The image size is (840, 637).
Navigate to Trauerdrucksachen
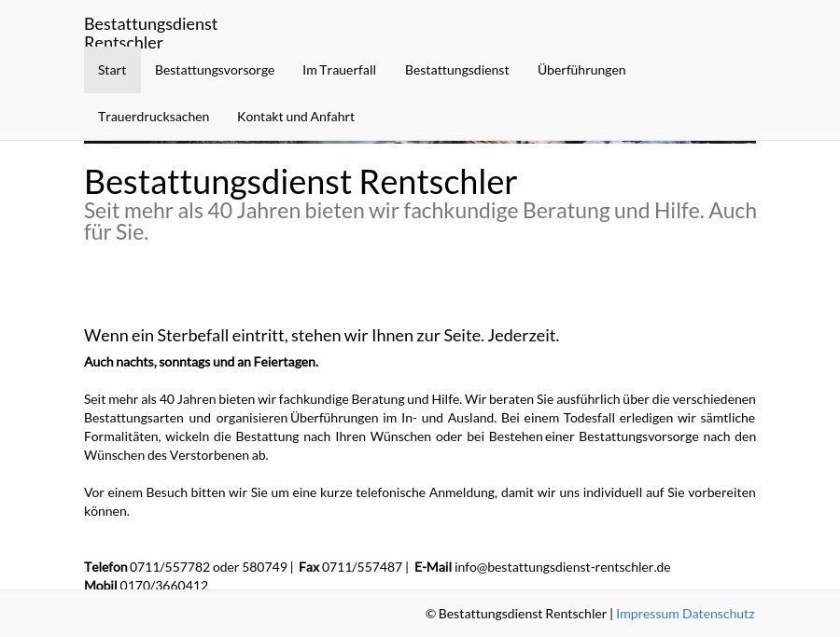[x=153, y=117]
